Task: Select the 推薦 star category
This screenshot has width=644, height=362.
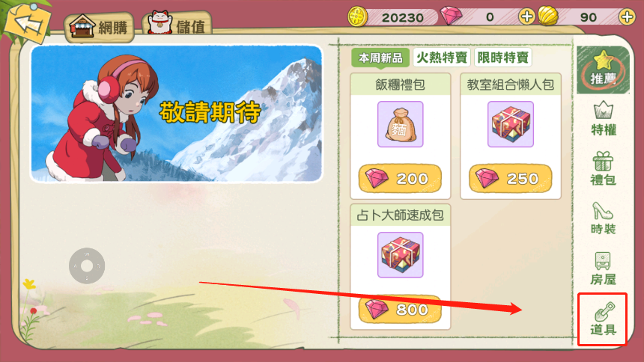Action: click(603, 70)
